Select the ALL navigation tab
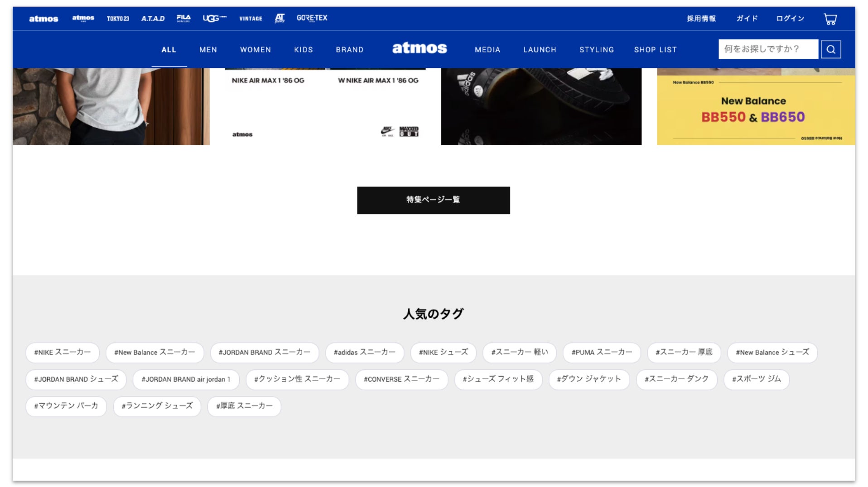Screen dimensions: 868x487 [169, 50]
